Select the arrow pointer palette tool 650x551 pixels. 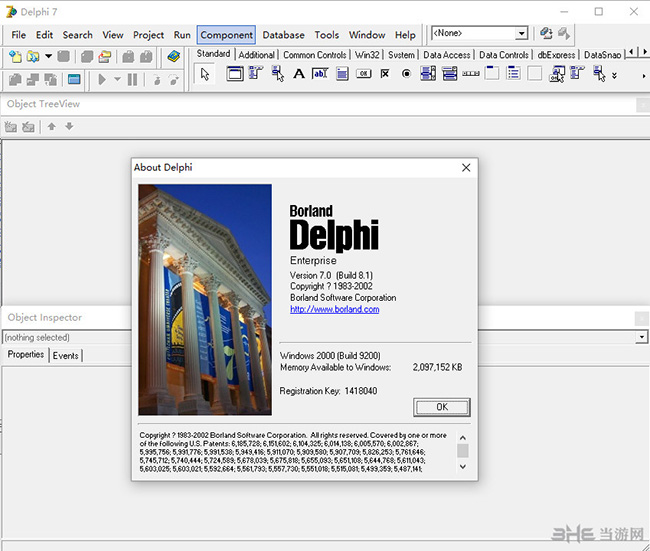point(205,74)
